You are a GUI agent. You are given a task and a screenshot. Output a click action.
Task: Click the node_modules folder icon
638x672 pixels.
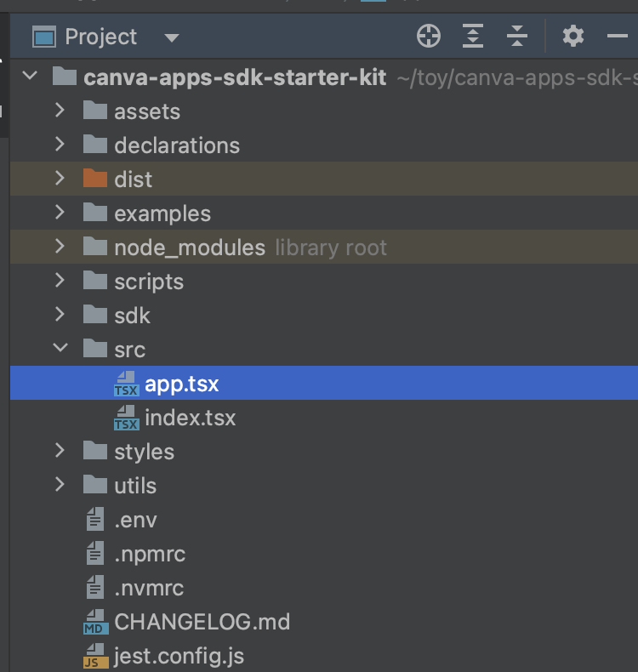95,247
